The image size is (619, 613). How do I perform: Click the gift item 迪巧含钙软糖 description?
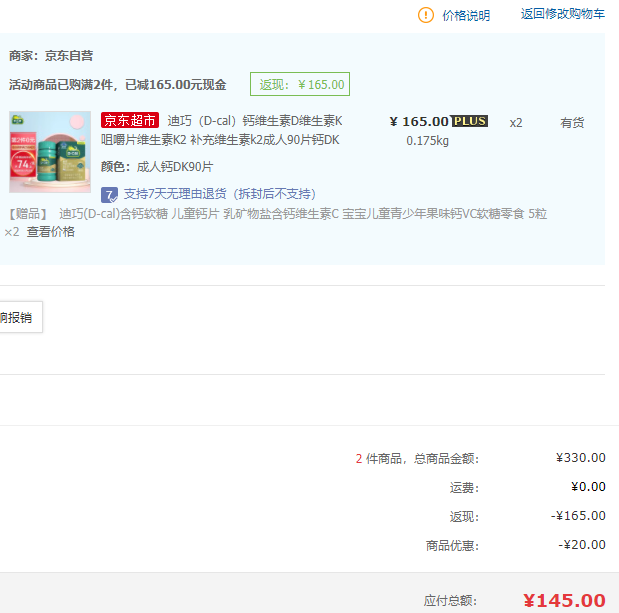303,214
